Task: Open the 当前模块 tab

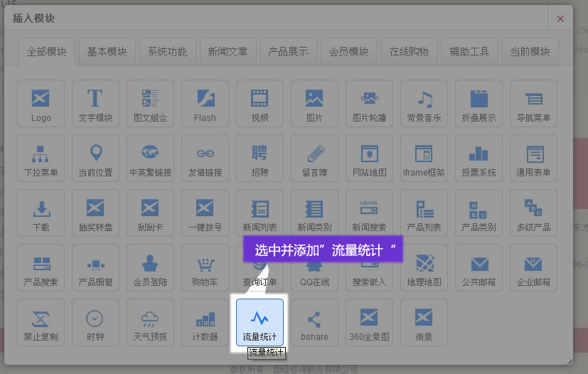Action: (530, 52)
